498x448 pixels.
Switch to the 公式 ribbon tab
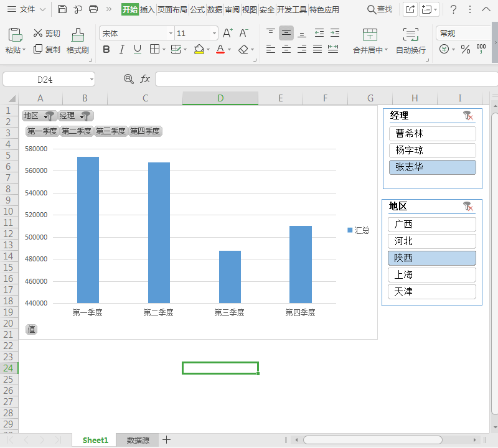tap(197, 10)
